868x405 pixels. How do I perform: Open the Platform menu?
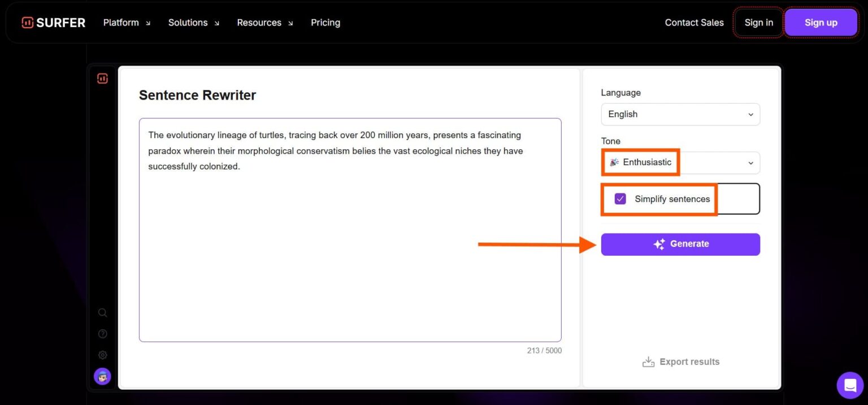121,23
